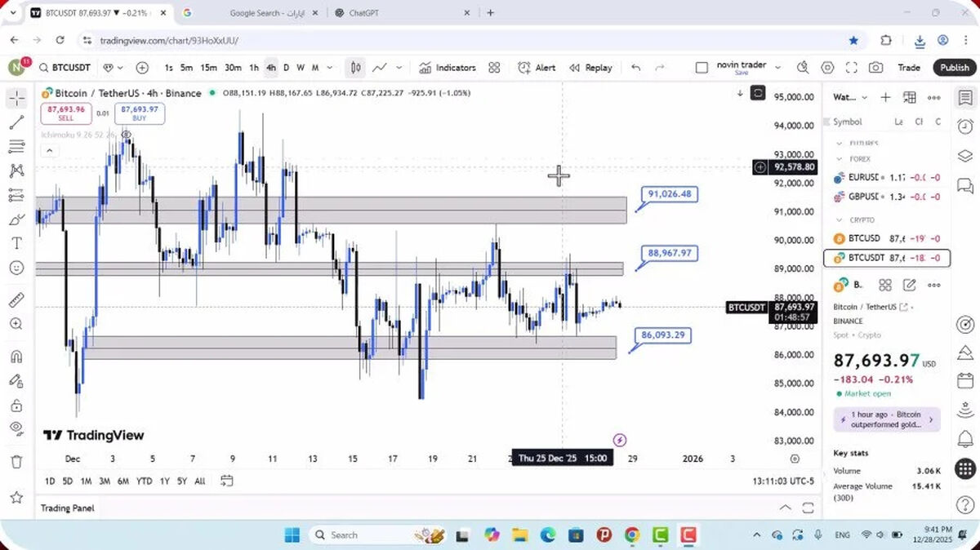Viewport: 980px width, 550px height.
Task: Switch to the D daily interval
Action: 286,68
